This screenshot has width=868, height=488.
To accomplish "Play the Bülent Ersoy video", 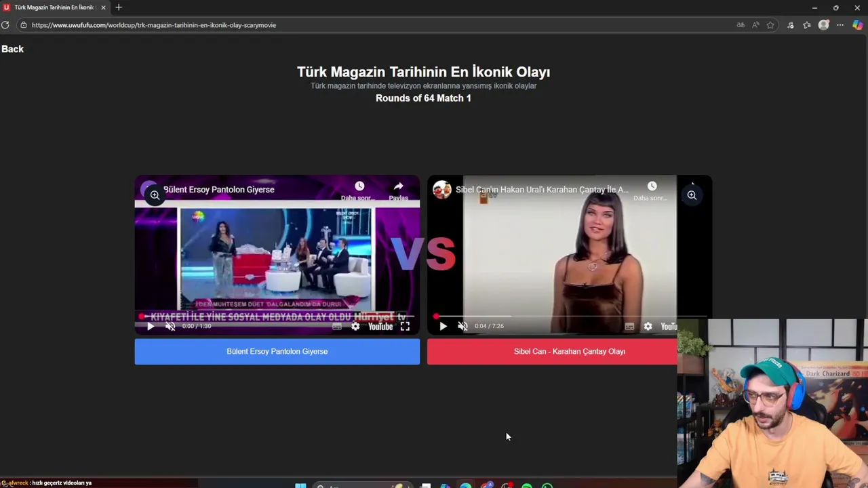I will 151,326.
